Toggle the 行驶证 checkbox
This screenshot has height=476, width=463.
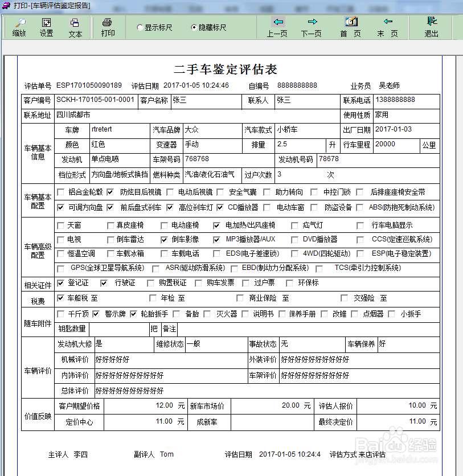click(104, 283)
